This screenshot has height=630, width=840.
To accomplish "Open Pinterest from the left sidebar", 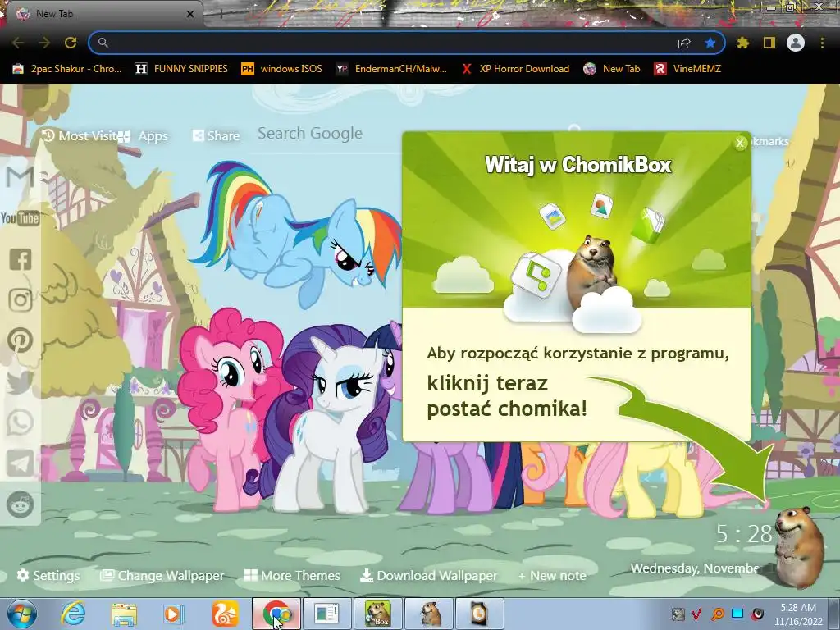I will (21, 340).
